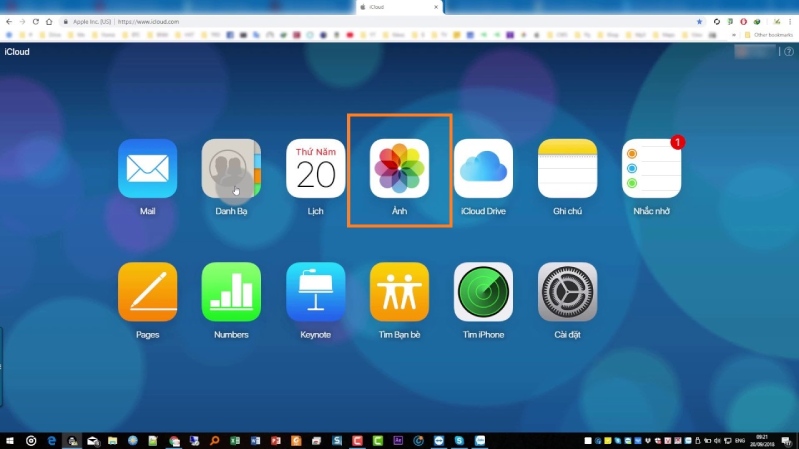The image size is (799, 449).
Task: Open Nhắc nhở reminders app
Action: (651, 169)
